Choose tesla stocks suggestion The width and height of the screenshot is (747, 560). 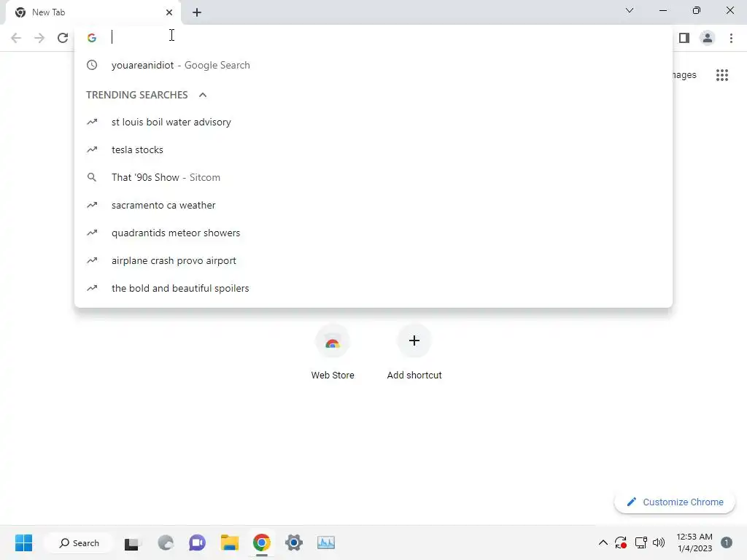coord(373,149)
